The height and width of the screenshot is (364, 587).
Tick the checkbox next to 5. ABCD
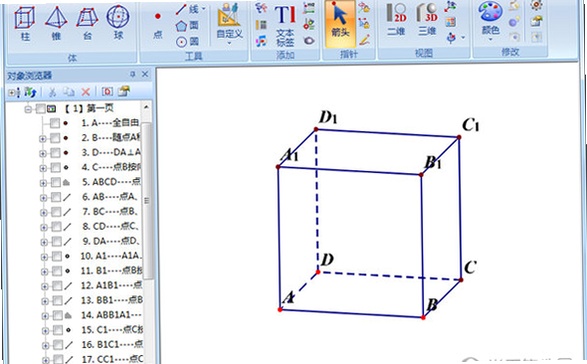point(56,182)
